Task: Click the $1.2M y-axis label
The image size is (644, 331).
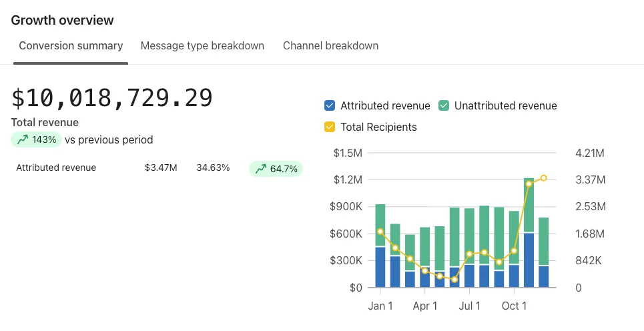Action: [x=348, y=180]
